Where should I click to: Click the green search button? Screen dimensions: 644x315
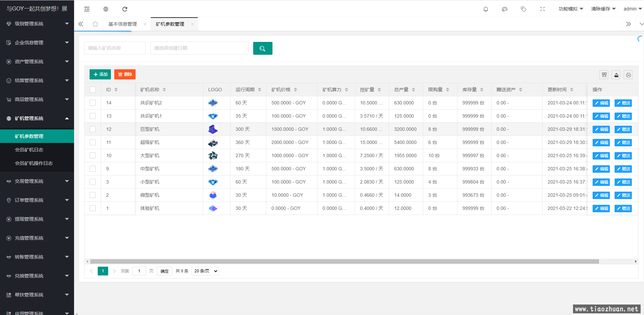(x=263, y=48)
